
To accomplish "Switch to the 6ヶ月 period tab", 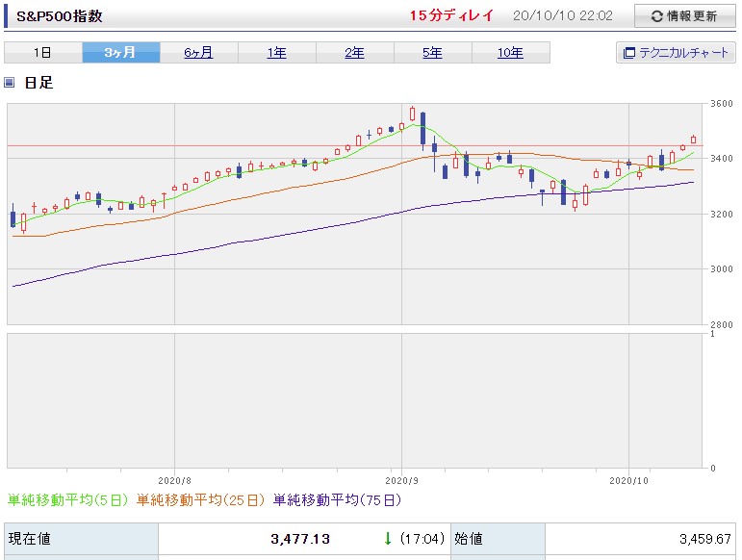I will point(199,53).
